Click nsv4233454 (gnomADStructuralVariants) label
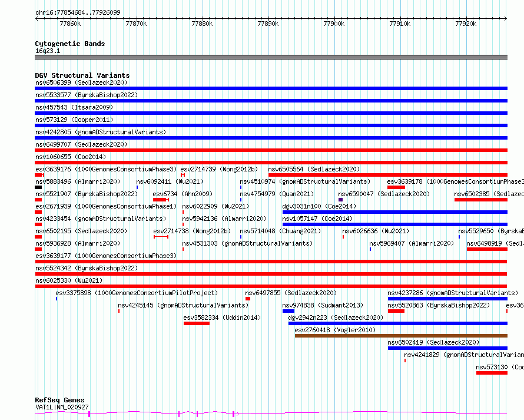The width and height of the screenshot is (524, 420). coord(101,219)
